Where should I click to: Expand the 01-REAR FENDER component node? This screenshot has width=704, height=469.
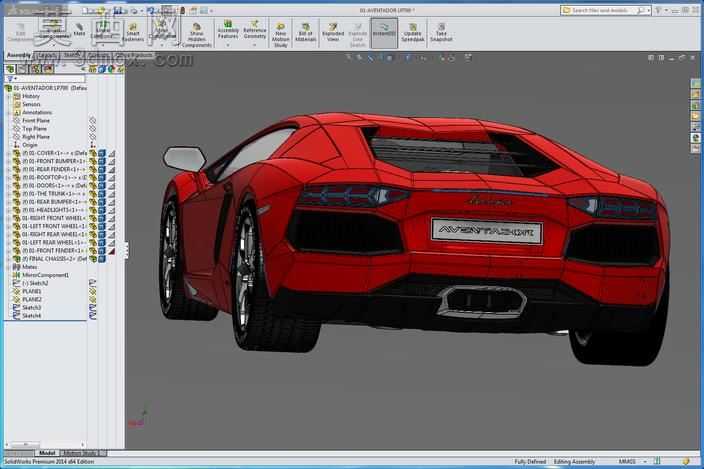point(9,169)
